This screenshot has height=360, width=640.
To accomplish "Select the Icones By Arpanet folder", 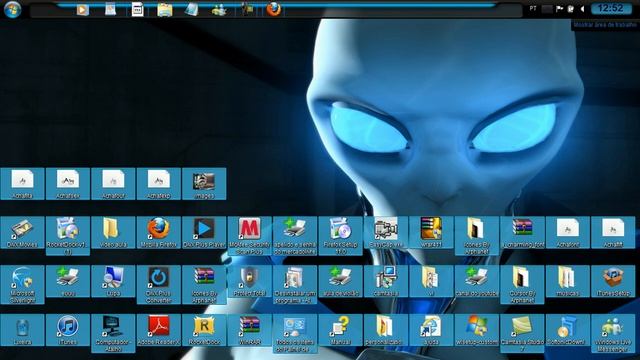I will 477,236.
